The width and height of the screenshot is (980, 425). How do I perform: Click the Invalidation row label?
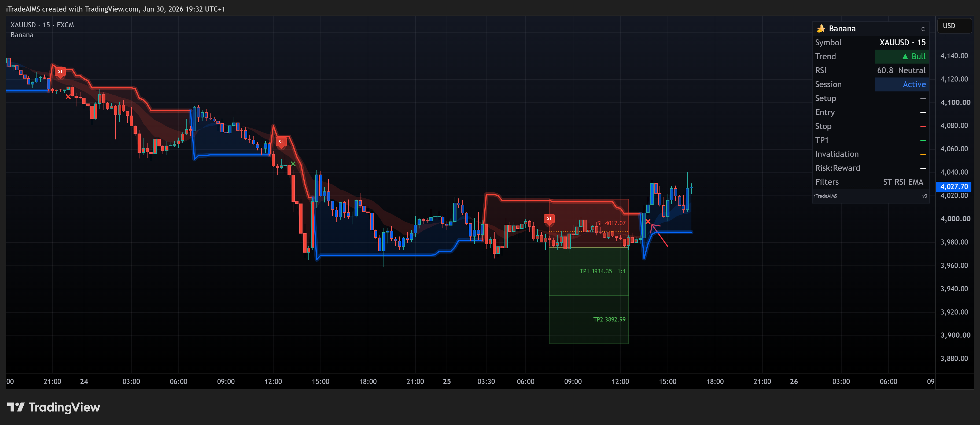837,154
